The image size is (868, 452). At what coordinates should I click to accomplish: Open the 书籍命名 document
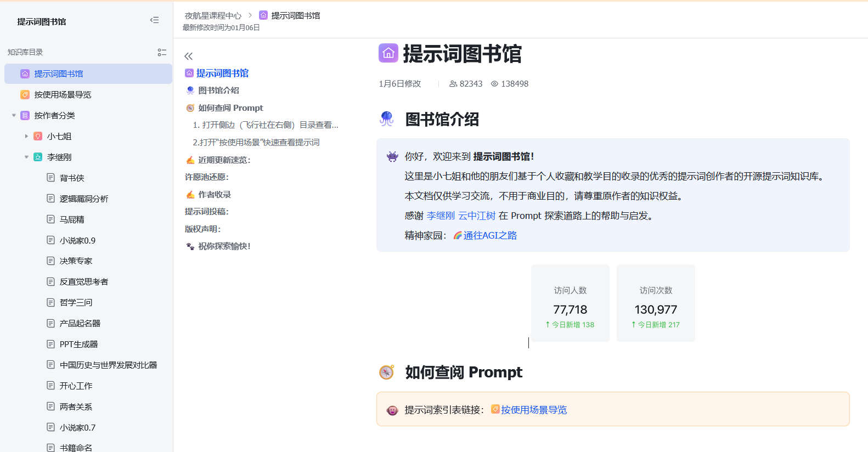pyautogui.click(x=76, y=448)
